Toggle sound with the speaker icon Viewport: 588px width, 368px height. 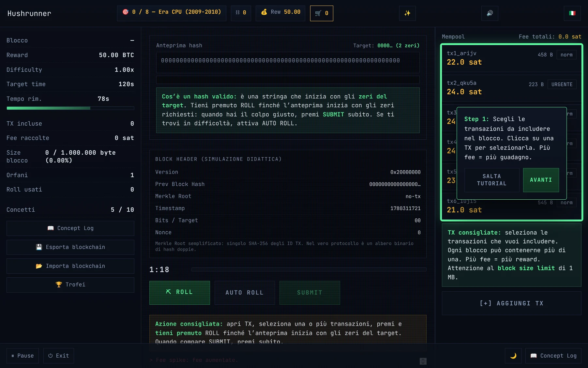click(490, 13)
